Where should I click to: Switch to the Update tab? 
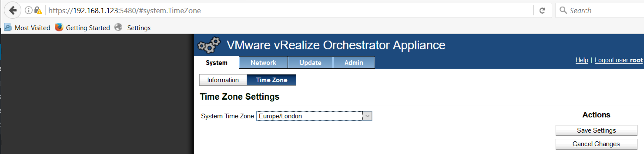310,63
